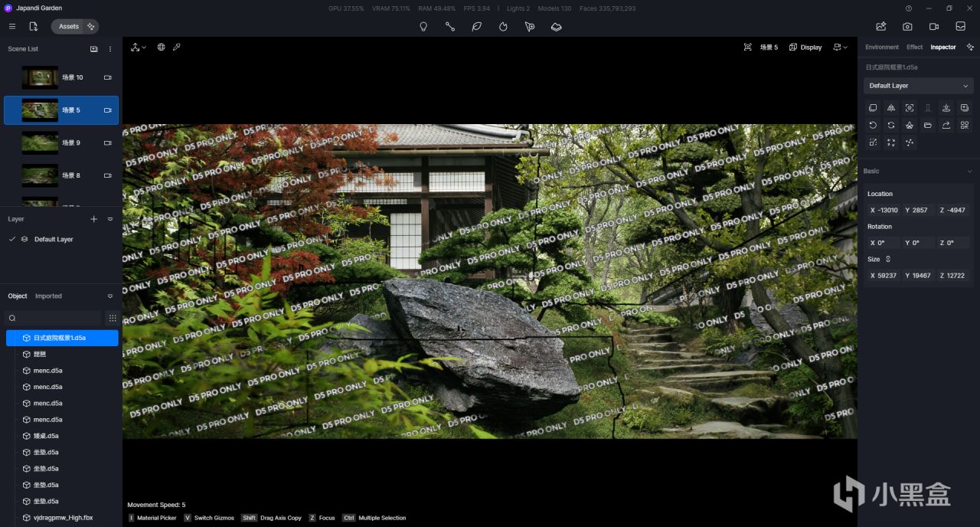The height and width of the screenshot is (527, 980).
Task: Select Default Layer in the Layer panel
Action: point(54,239)
